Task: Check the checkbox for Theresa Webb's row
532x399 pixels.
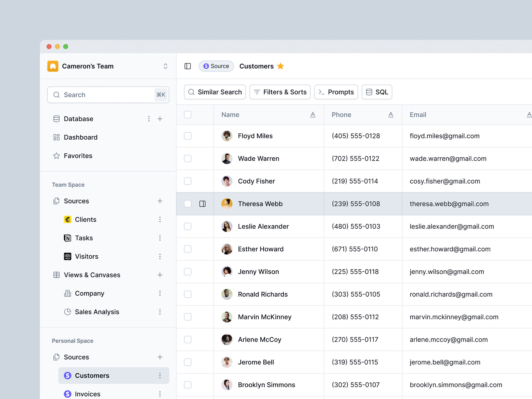Action: pos(188,204)
